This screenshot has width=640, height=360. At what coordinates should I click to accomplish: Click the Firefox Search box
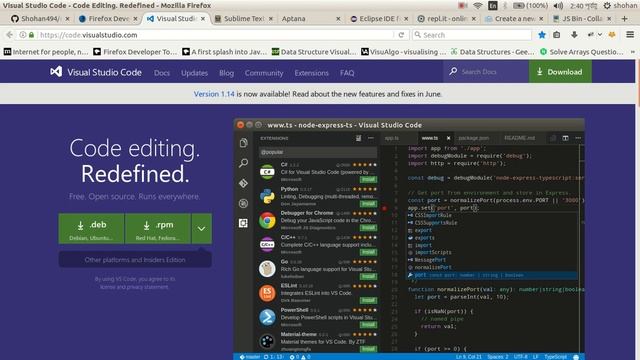(471, 35)
